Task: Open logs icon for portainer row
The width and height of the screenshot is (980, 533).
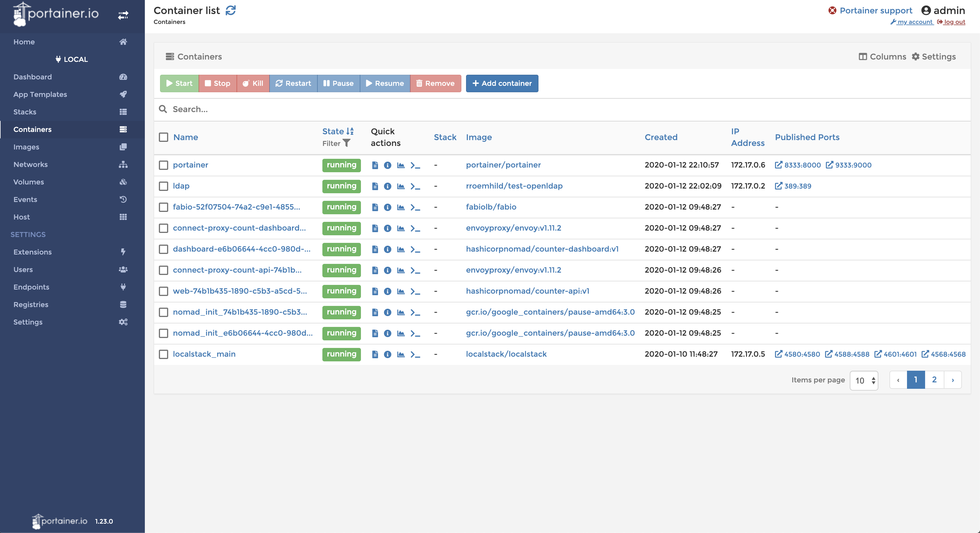Action: [375, 165]
